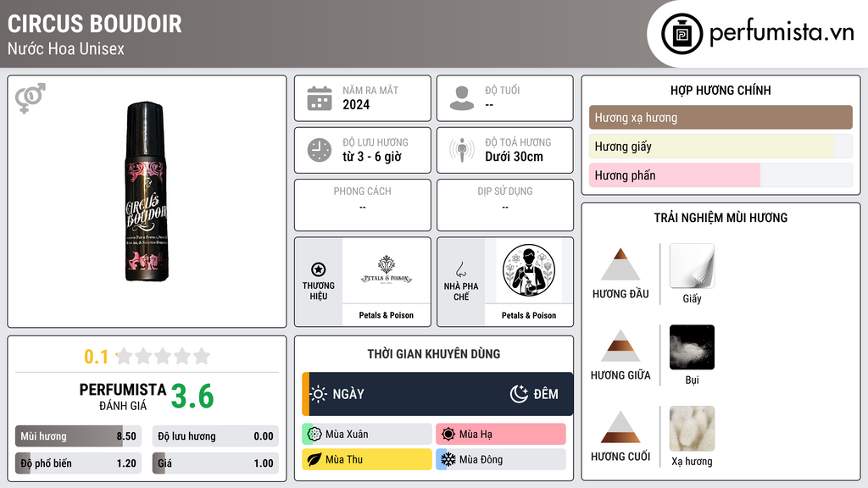Click the Độ lưu hương 0.00 score bar
868x488 pixels.
pyautogui.click(x=215, y=436)
